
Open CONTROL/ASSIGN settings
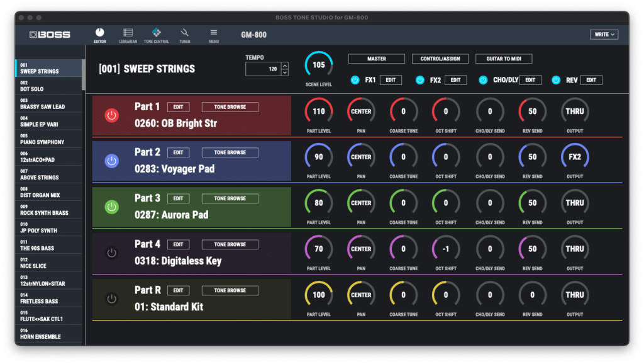(x=440, y=59)
